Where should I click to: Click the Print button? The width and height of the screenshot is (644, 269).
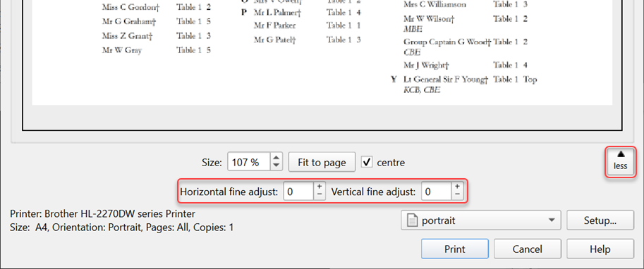[x=455, y=249]
